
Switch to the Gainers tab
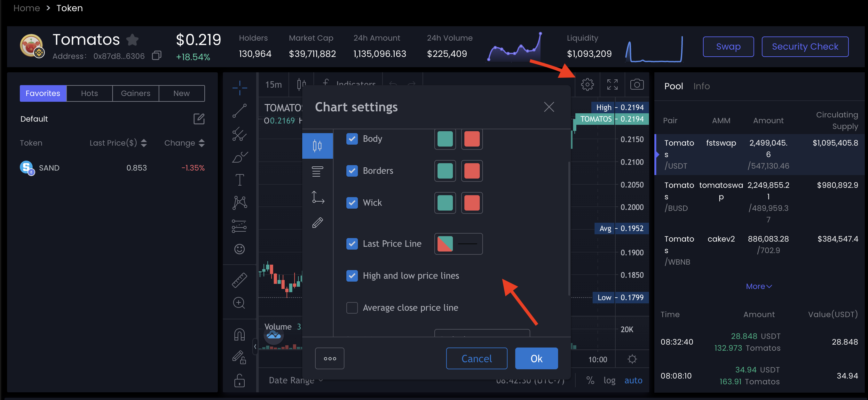[136, 93]
